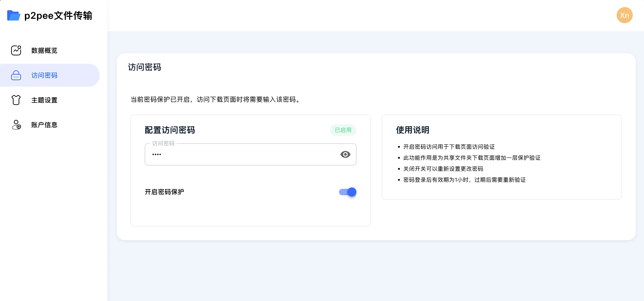644x301 pixels.
Task: Show password with the eye icon
Action: click(x=345, y=154)
